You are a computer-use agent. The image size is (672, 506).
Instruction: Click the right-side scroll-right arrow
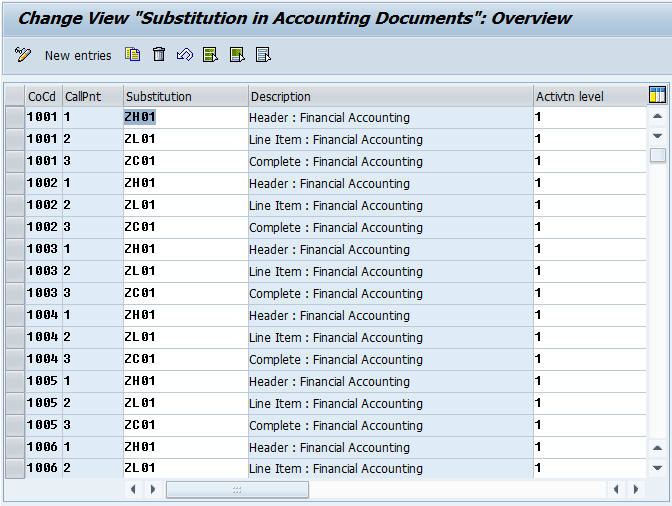point(636,489)
